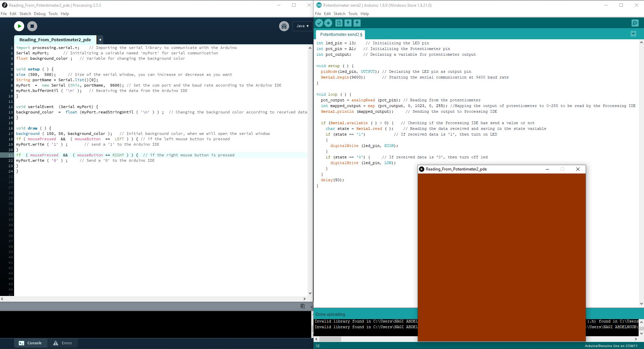Click Arduino console scroll right arrow
644x349 pixels.
(636, 339)
